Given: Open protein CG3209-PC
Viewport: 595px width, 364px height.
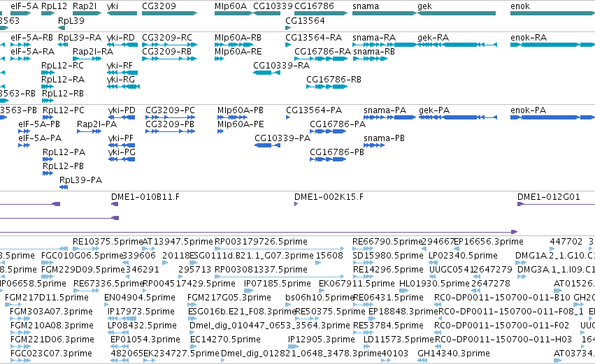Looking at the screenshot, I should pyautogui.click(x=171, y=110).
